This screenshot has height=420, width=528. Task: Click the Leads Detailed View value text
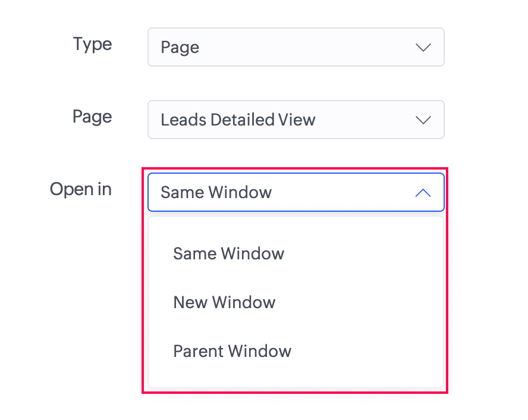pos(238,120)
